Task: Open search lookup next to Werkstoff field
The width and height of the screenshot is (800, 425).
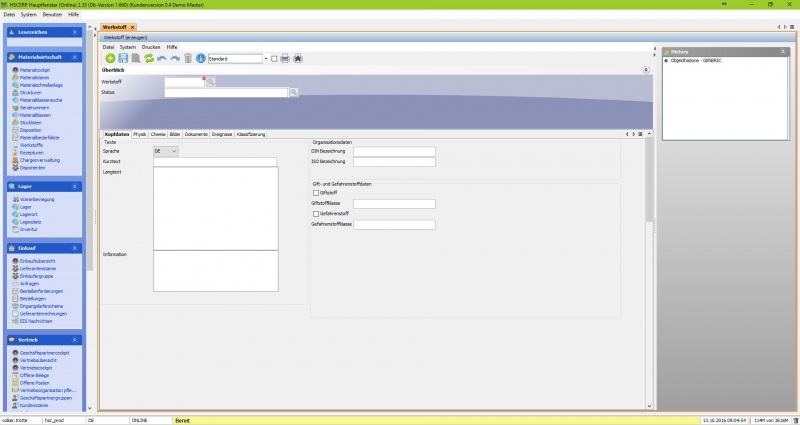Action: (x=211, y=80)
